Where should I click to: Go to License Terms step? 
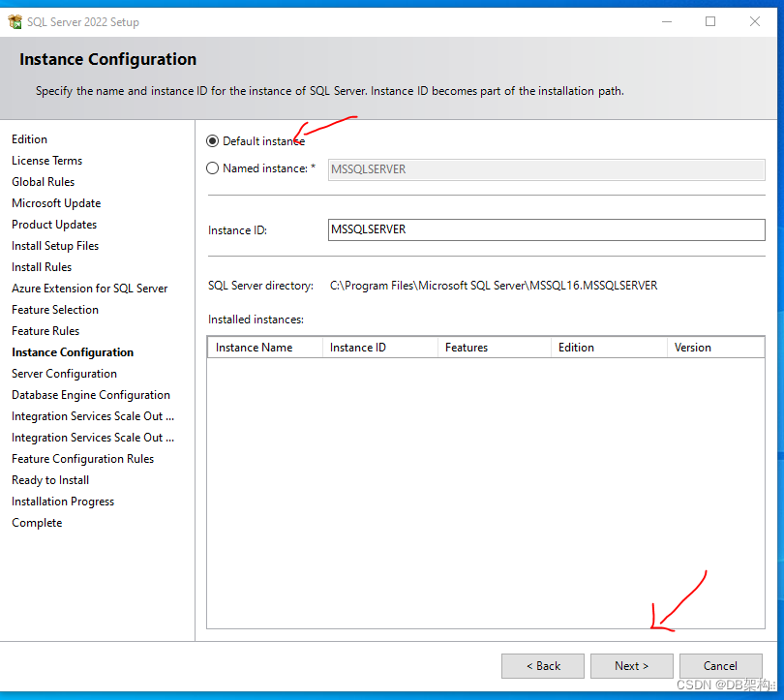coord(46,160)
